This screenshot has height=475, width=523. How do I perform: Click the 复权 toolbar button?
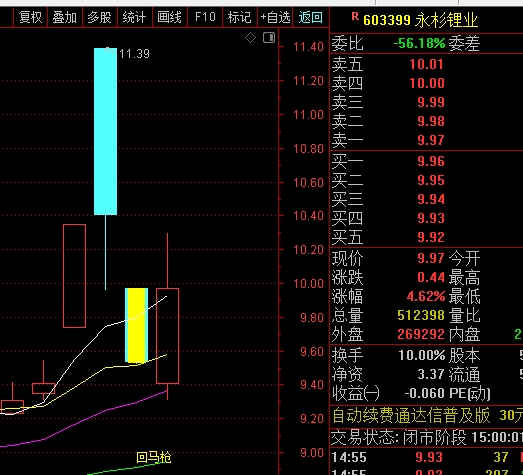point(31,17)
